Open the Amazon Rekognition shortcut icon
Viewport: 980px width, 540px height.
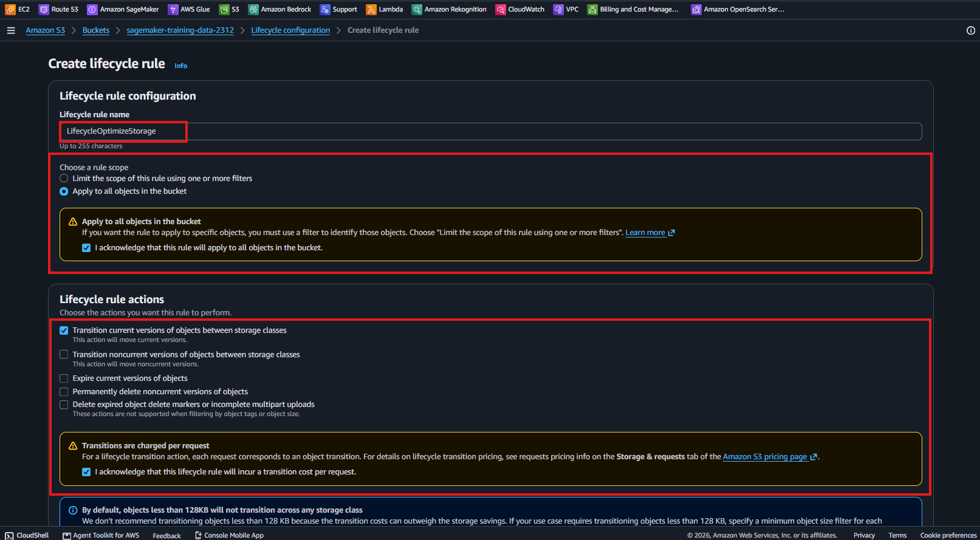tap(417, 9)
